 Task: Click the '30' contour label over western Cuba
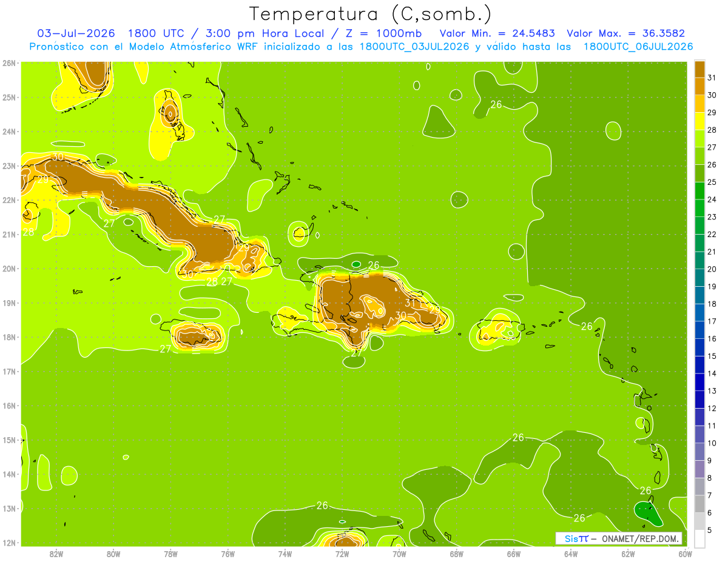(x=58, y=156)
